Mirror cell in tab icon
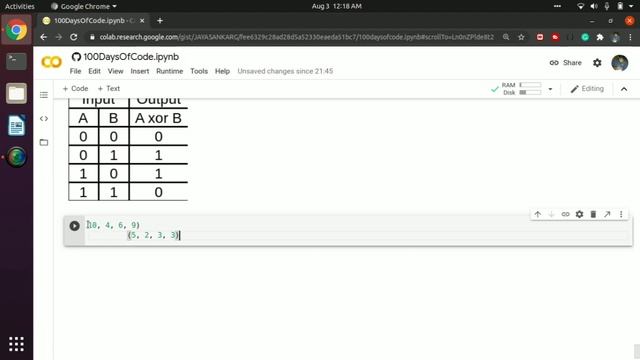Screen dimensions: 640x360 pos(607,214)
